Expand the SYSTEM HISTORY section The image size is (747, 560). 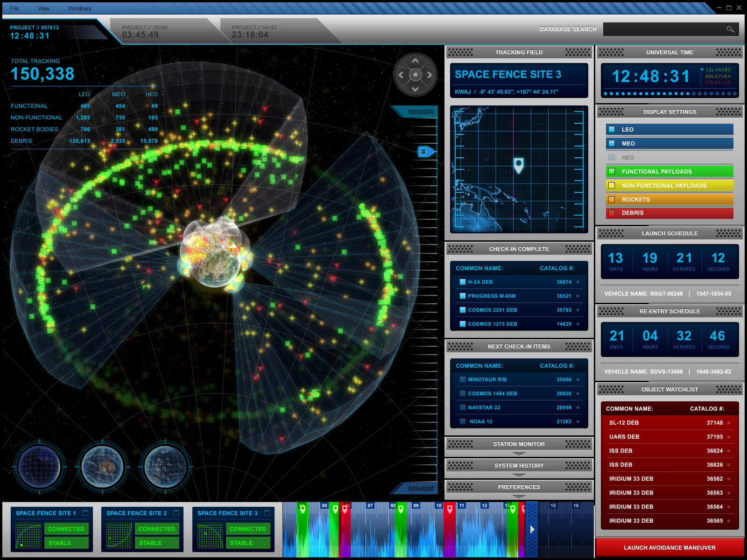pyautogui.click(x=519, y=465)
